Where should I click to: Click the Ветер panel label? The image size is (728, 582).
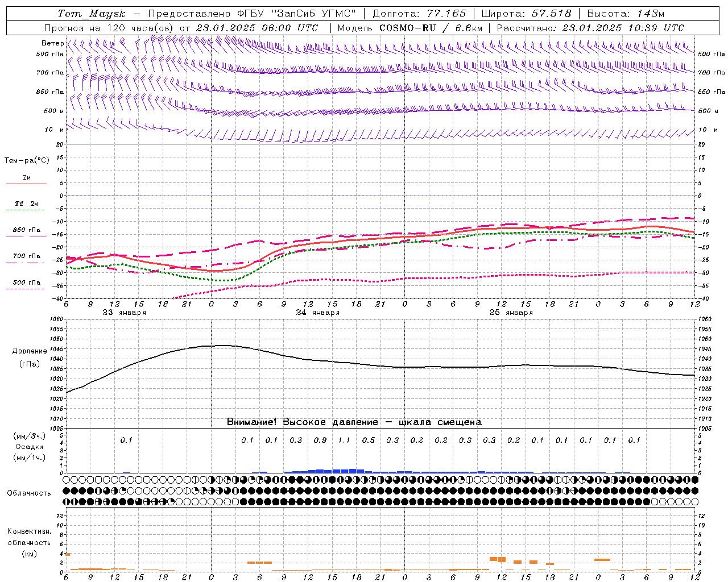tap(52, 43)
